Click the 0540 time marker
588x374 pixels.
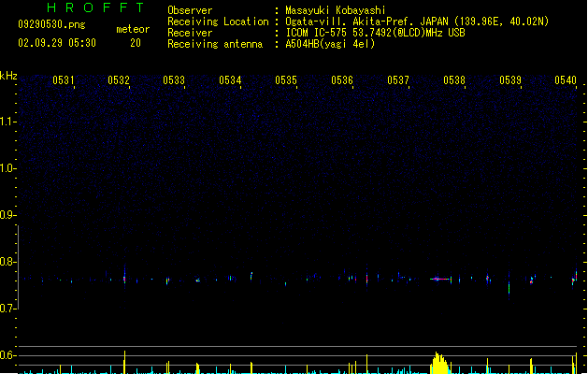click(566, 80)
